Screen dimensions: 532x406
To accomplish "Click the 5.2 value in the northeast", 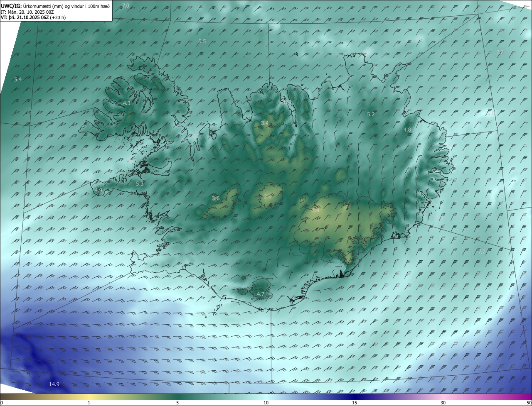I will pyautogui.click(x=371, y=114).
